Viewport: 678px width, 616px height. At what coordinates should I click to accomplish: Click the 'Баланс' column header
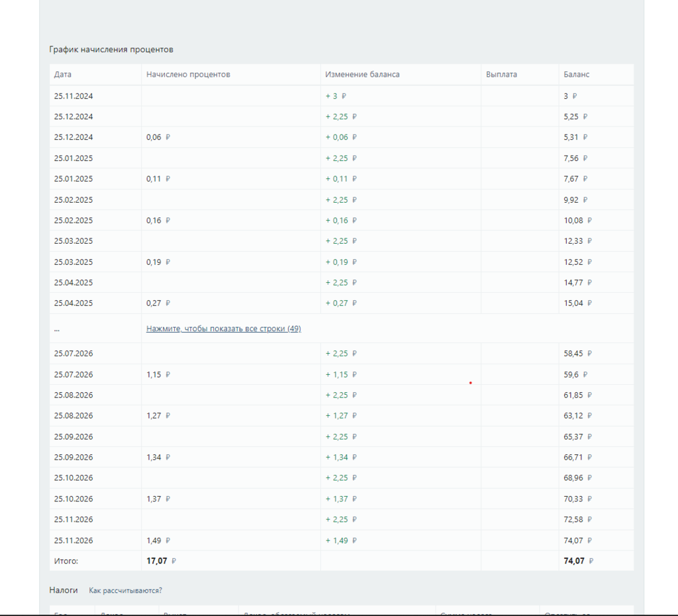576,75
